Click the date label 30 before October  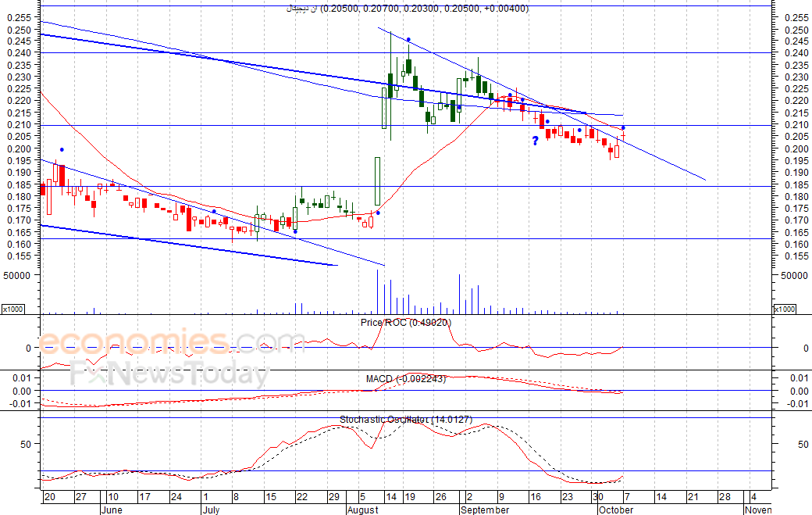[x=597, y=497]
